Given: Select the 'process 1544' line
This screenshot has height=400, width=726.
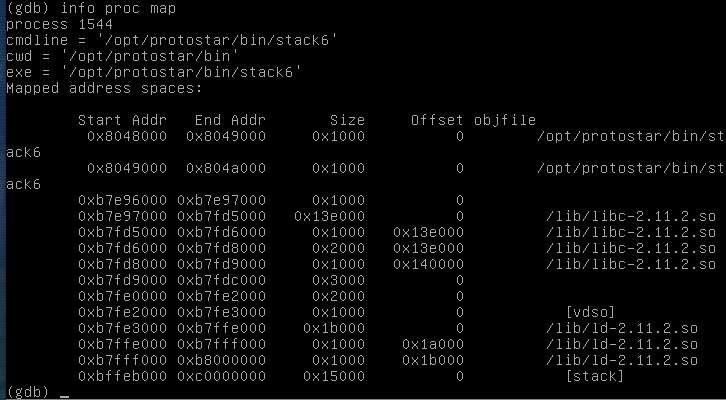Looking at the screenshot, I should point(59,24).
